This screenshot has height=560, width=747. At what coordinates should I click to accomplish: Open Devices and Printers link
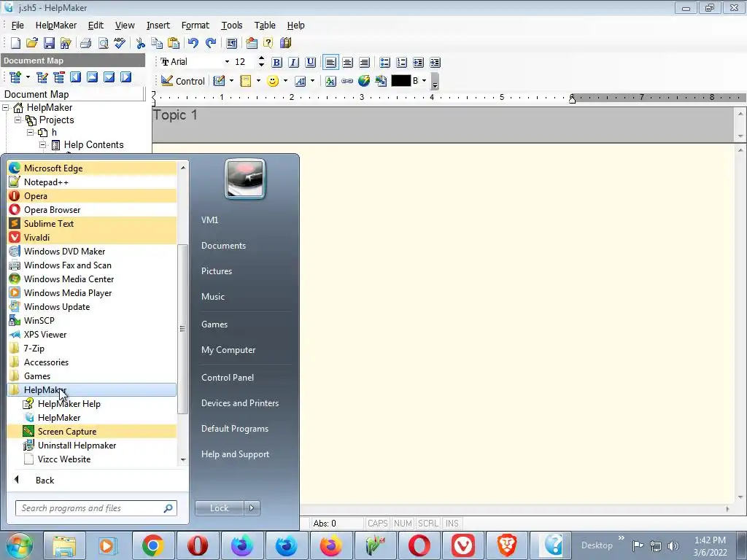(x=240, y=403)
